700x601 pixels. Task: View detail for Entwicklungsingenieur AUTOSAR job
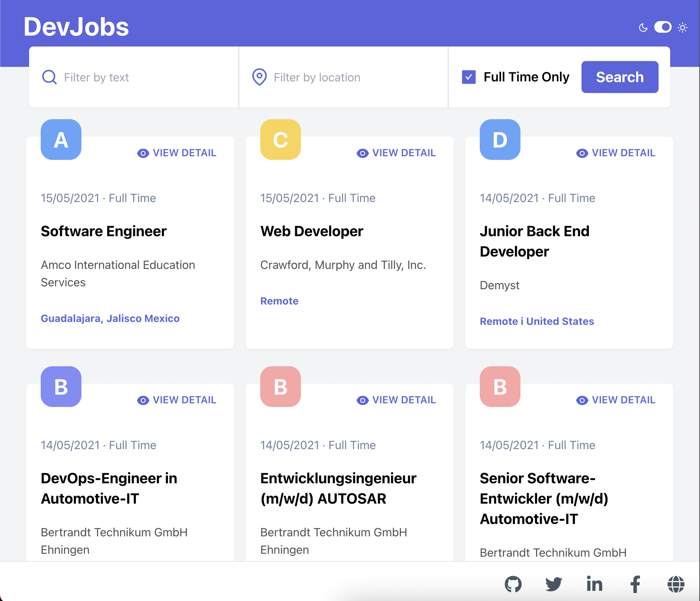397,400
